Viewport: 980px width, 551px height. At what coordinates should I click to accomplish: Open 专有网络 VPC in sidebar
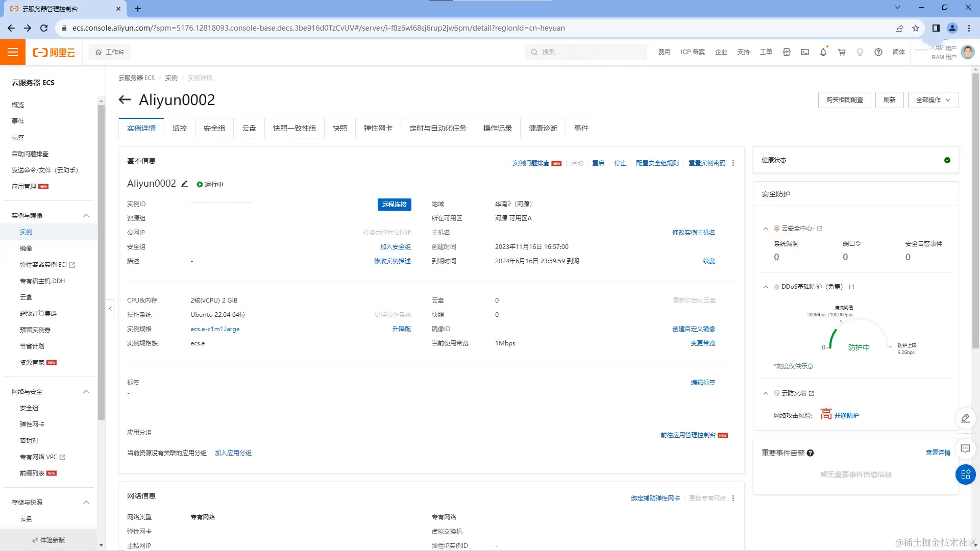[x=42, y=457]
